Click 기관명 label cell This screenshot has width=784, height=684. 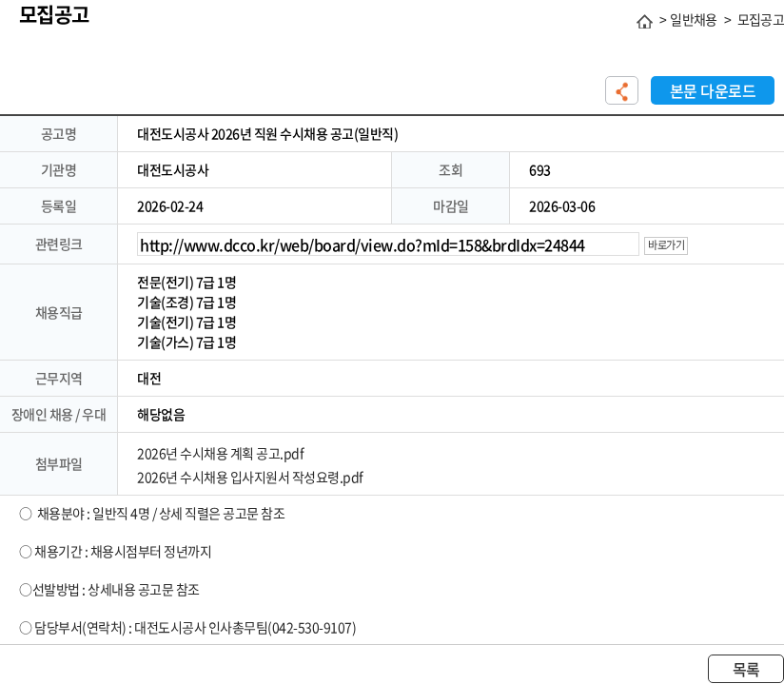pyautogui.click(x=58, y=170)
